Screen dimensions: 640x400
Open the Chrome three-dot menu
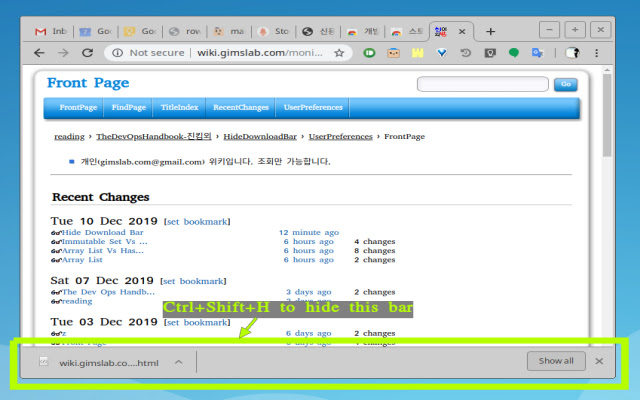point(596,53)
